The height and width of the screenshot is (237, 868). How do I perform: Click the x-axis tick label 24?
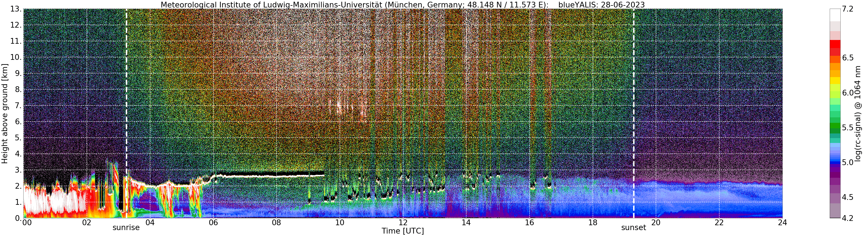coord(782,223)
